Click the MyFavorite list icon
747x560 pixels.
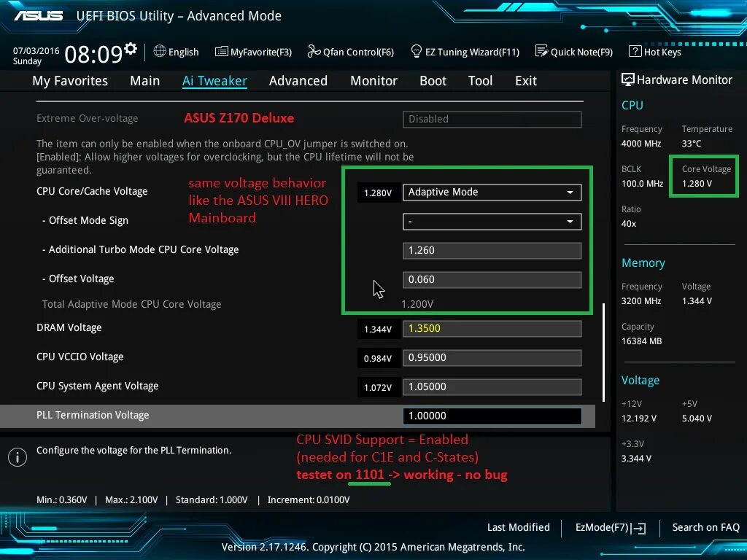[x=222, y=52]
